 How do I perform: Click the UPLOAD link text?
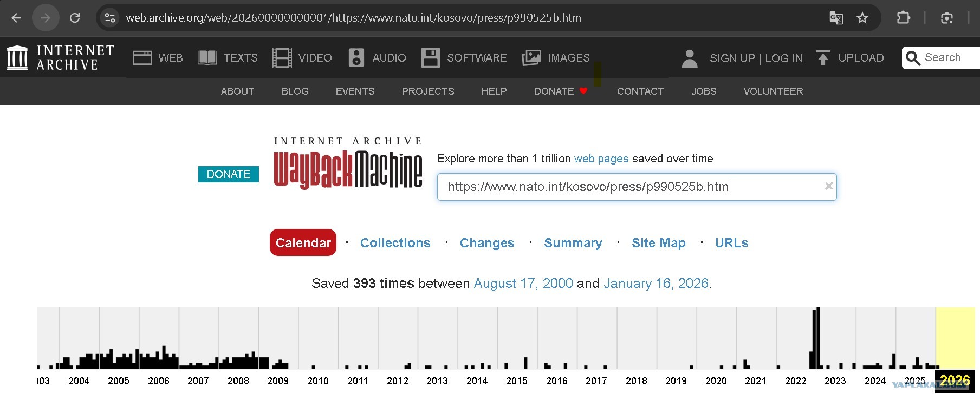(861, 58)
